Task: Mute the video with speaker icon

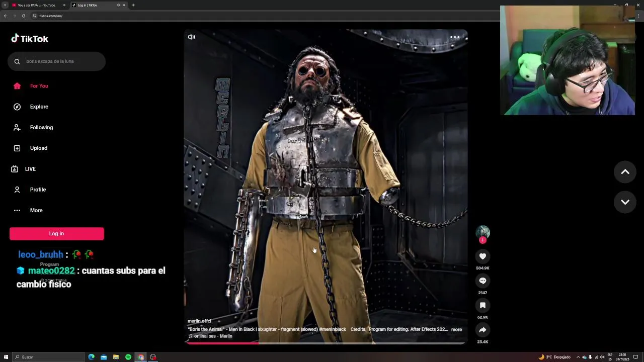Action: click(x=192, y=37)
